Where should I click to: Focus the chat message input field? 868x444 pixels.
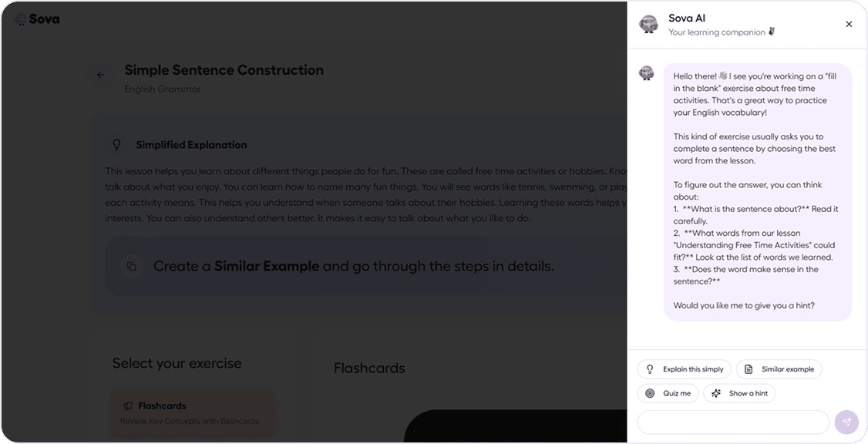(733, 422)
